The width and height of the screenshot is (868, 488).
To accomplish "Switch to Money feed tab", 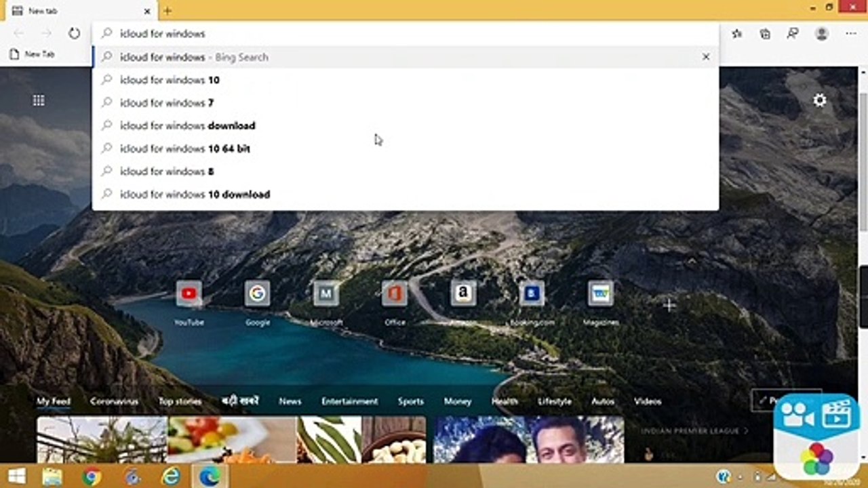I will click(x=457, y=401).
